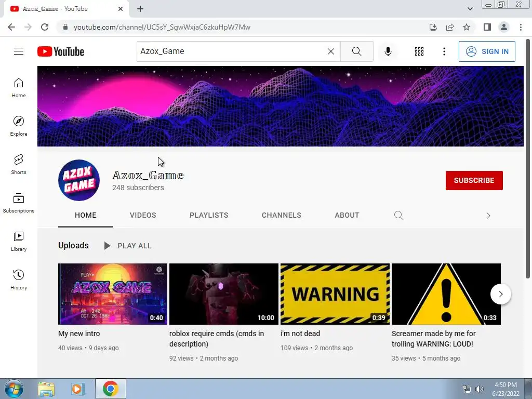Image resolution: width=532 pixels, height=399 pixels.
Task: Open the YouTube apps grid
Action: [419, 51]
